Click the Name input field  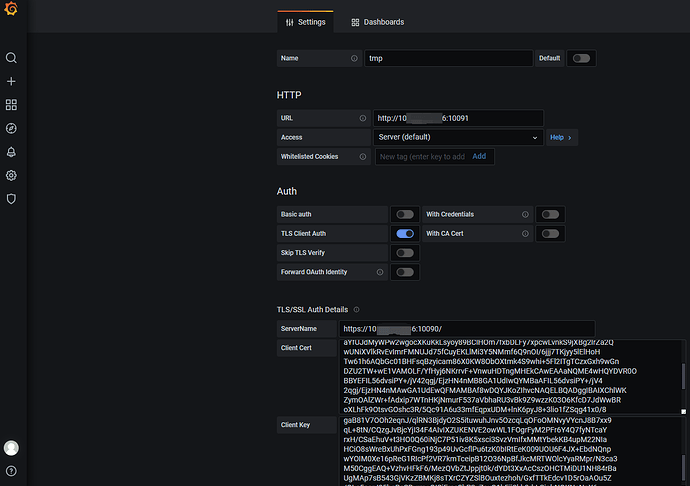(448, 59)
